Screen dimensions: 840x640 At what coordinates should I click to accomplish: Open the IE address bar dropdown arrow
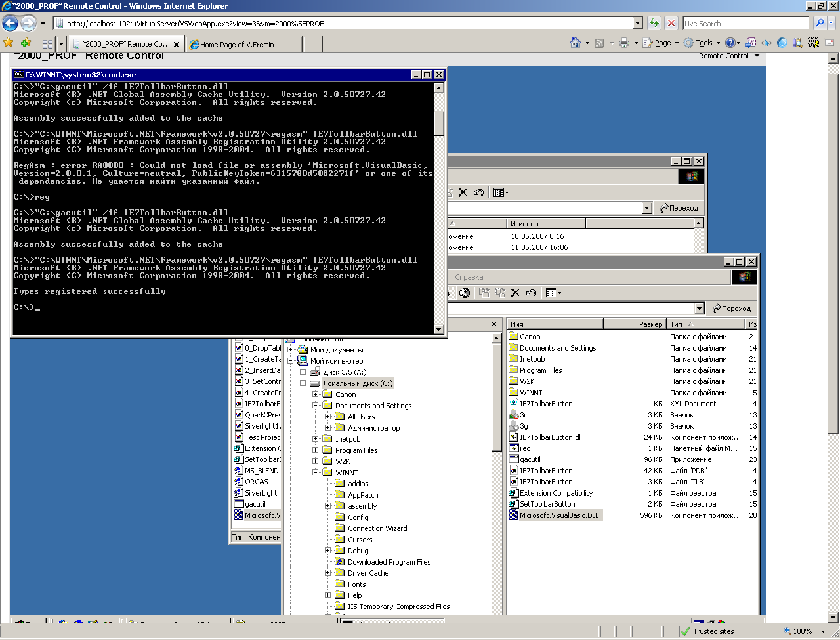pyautogui.click(x=637, y=23)
